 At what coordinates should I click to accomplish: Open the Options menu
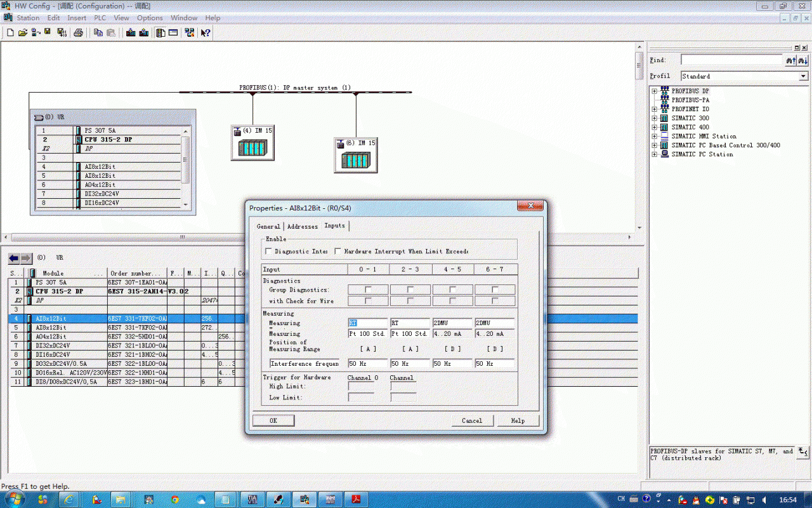150,18
